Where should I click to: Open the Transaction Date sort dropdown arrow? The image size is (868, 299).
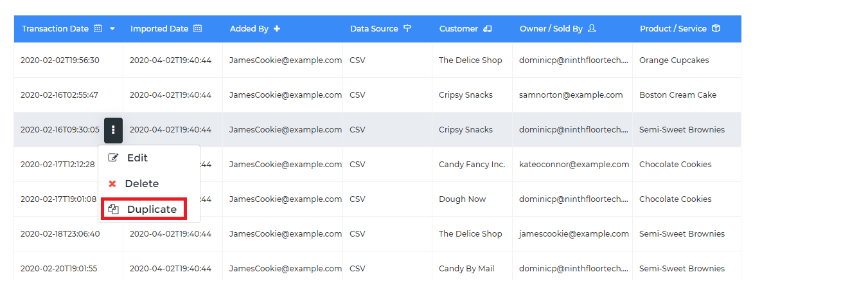(x=112, y=28)
